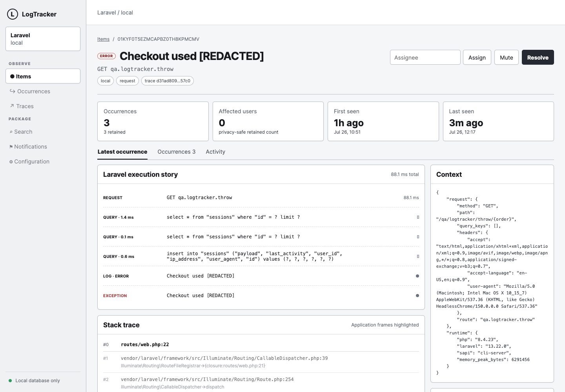The image size is (565, 392).
Task: Click the QUERY · 1.4 ms row label
Action: 118,217
